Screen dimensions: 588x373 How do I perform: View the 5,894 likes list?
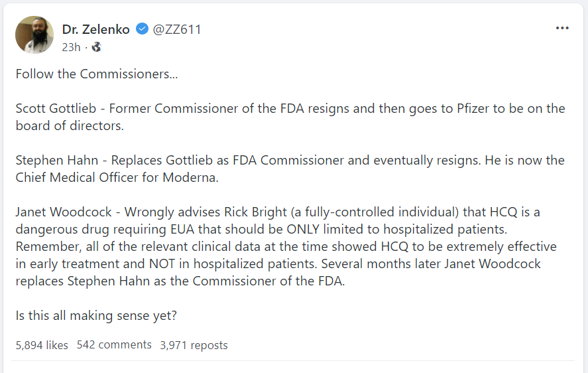click(x=42, y=345)
